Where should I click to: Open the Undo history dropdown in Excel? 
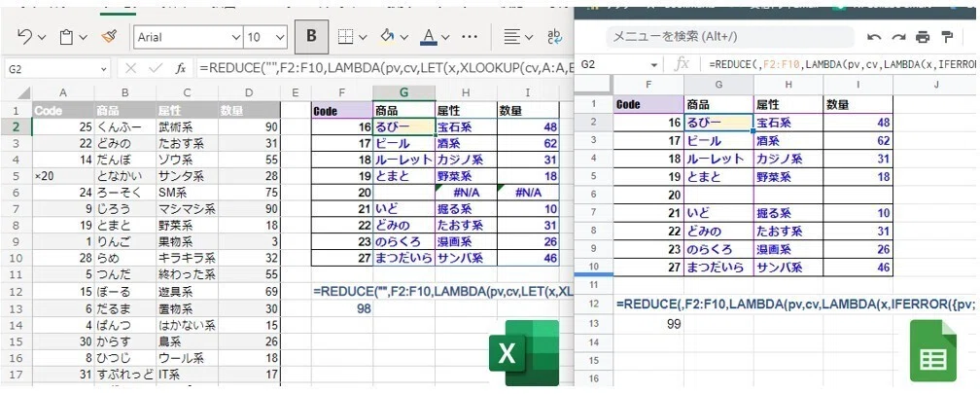[x=42, y=38]
